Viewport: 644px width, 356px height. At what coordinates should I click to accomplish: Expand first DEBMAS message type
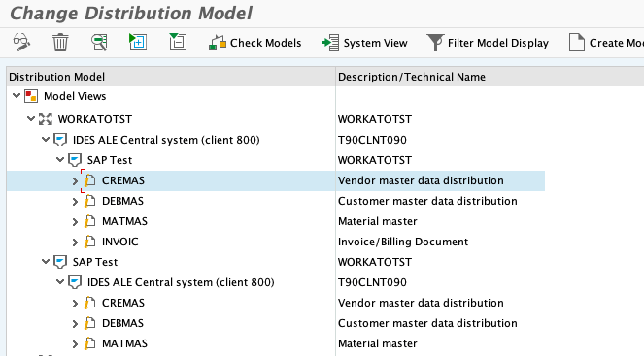pos(75,202)
